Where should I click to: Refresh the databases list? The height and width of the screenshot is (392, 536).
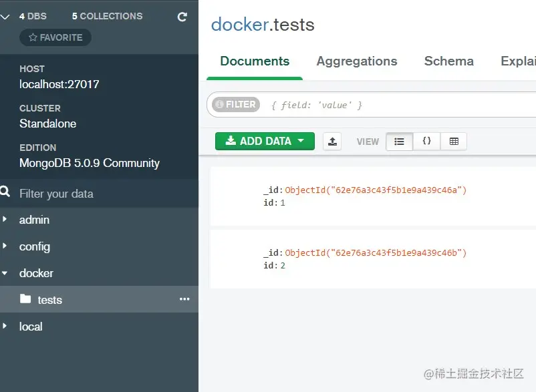pyautogui.click(x=182, y=17)
